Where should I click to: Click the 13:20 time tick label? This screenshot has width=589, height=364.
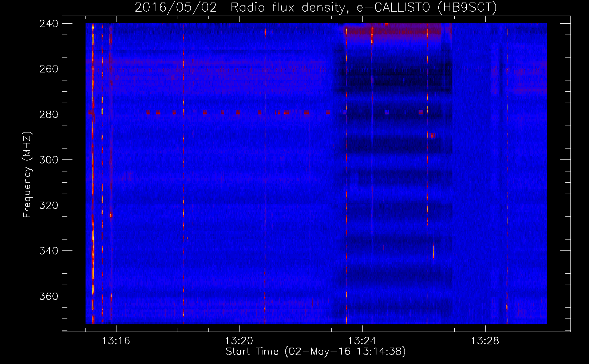(x=239, y=341)
